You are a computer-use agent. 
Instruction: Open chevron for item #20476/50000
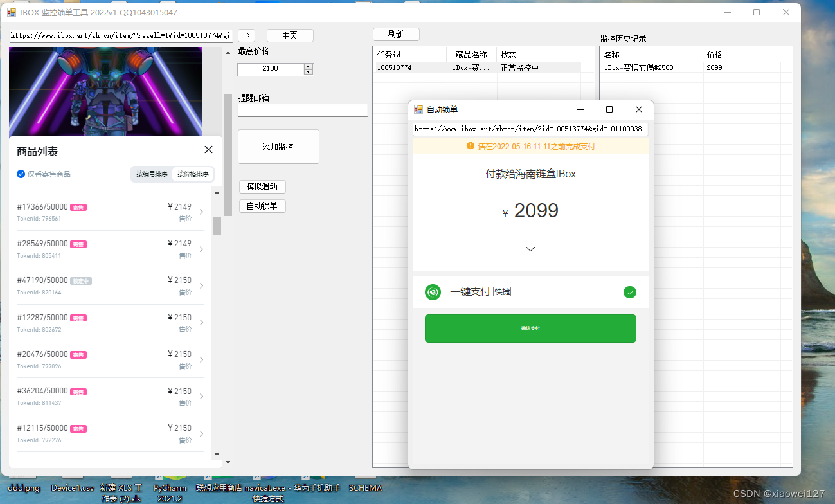click(202, 359)
